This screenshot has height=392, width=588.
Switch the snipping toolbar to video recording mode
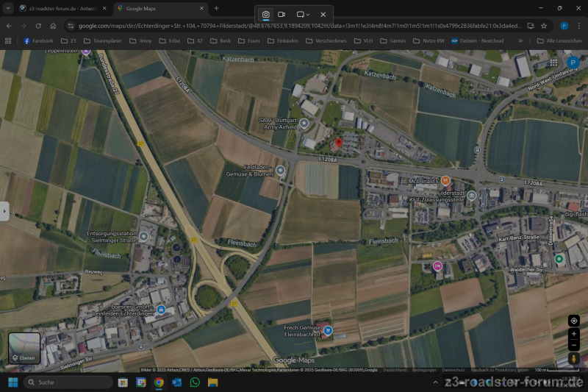[x=282, y=15]
